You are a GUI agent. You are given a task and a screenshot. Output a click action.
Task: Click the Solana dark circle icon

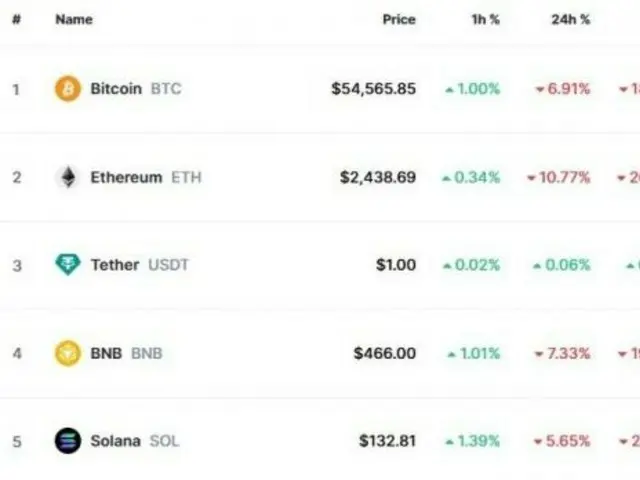68,441
